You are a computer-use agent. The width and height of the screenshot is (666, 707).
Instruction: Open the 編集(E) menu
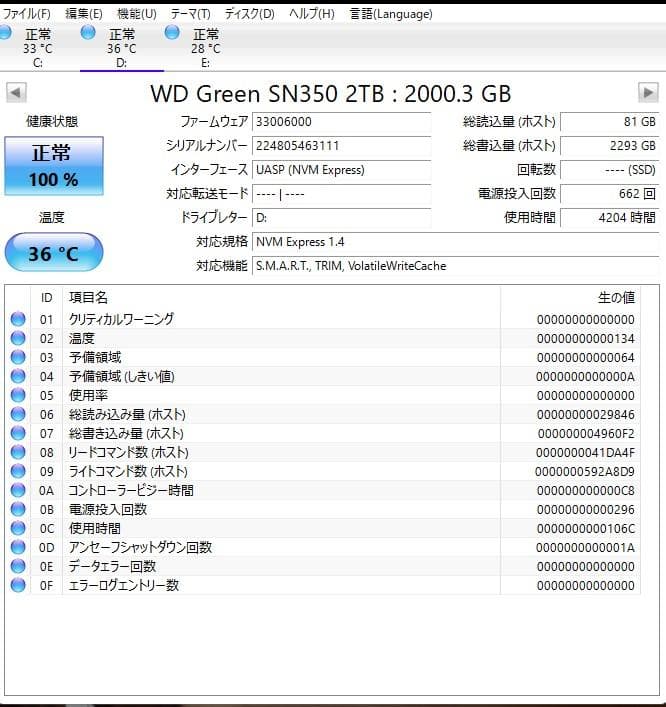(84, 14)
